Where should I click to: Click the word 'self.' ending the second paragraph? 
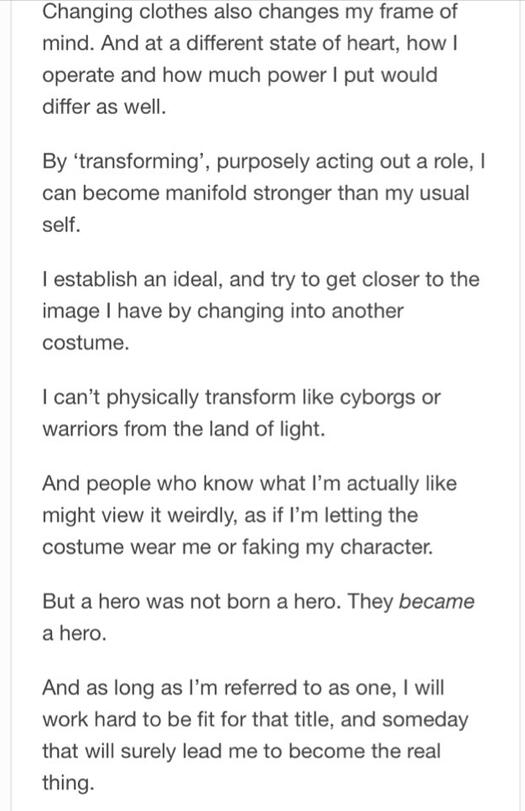coord(62,225)
